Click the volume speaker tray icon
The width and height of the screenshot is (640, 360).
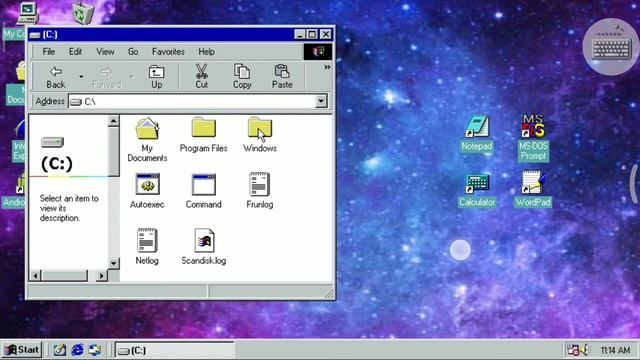click(585, 350)
